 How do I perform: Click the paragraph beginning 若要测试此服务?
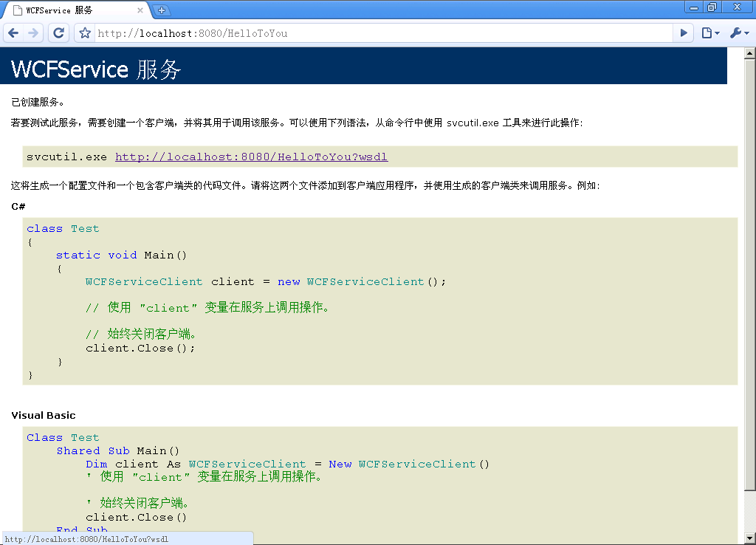[297, 123]
